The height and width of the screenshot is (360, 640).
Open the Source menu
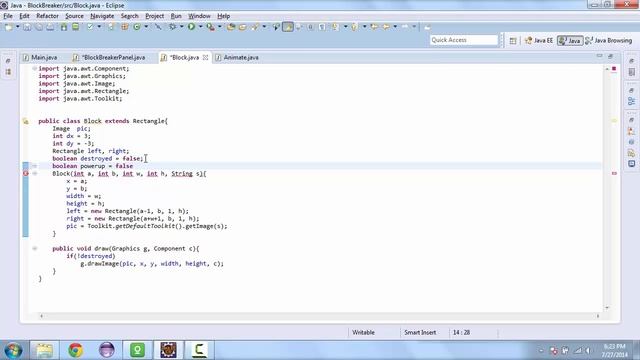74,16
